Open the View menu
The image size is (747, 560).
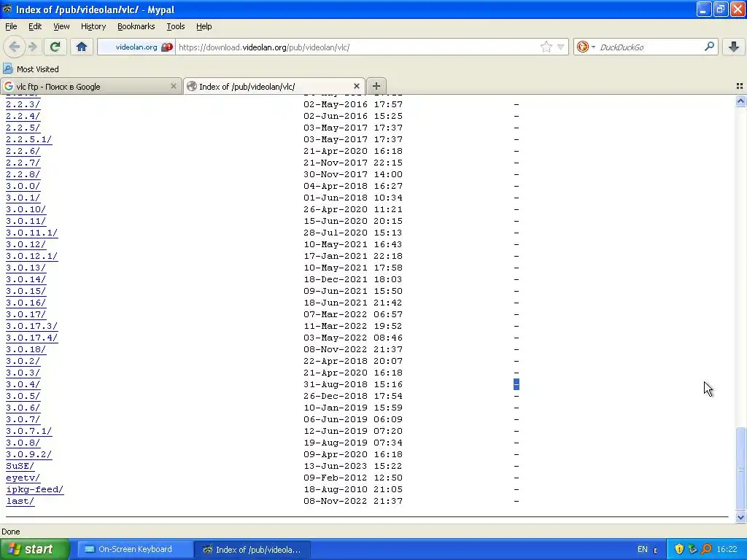tap(61, 26)
